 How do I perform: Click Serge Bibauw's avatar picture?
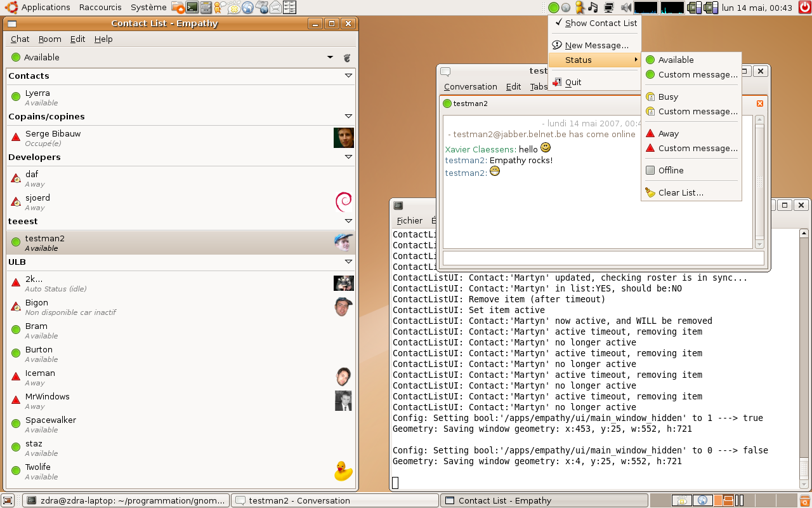point(344,137)
